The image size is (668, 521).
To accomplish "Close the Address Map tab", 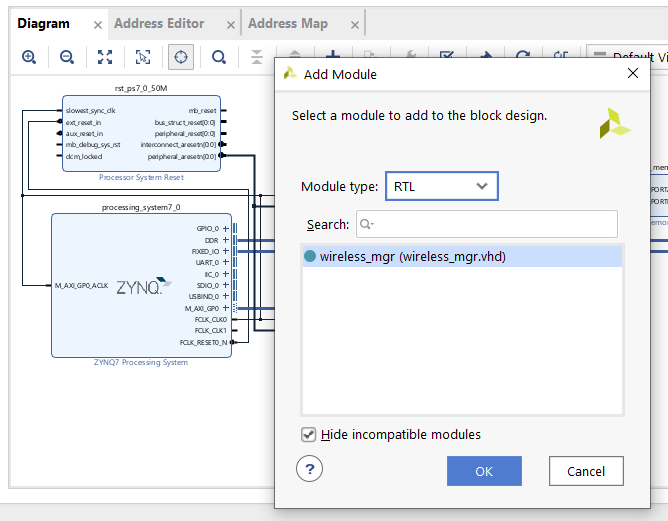I will point(354,25).
